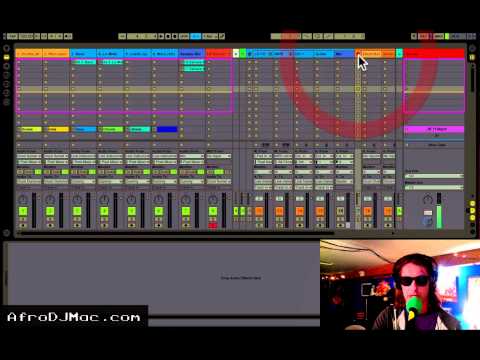Select the yellow highlighted browser icon

tap(6, 57)
